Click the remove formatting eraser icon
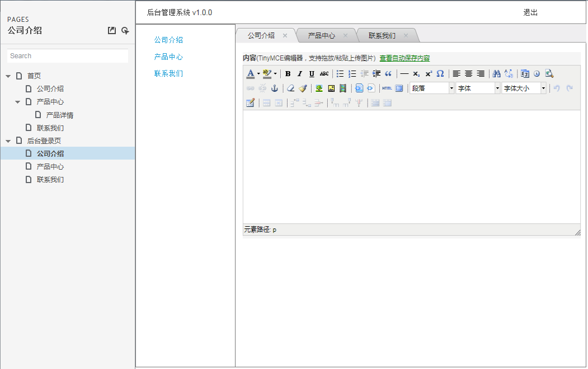The height and width of the screenshot is (369, 588). pos(290,88)
